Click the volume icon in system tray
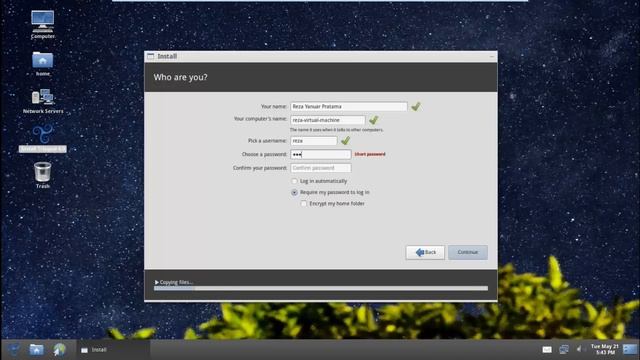The height and width of the screenshot is (360, 640). tap(579, 349)
